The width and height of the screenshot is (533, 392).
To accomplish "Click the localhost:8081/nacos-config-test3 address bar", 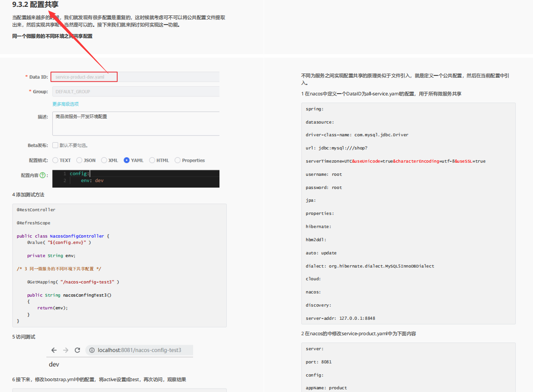I will pyautogui.click(x=139, y=350).
